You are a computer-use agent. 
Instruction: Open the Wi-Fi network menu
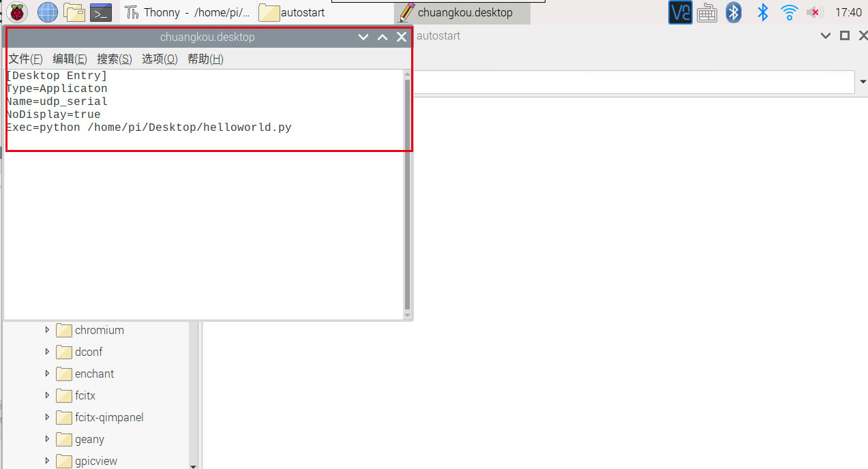pyautogui.click(x=790, y=12)
